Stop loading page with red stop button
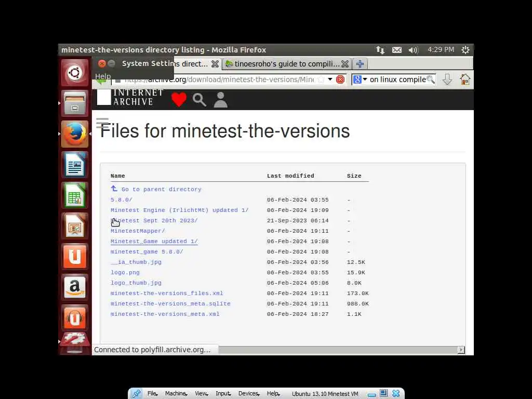Image resolution: width=532 pixels, height=399 pixels. coord(340,79)
